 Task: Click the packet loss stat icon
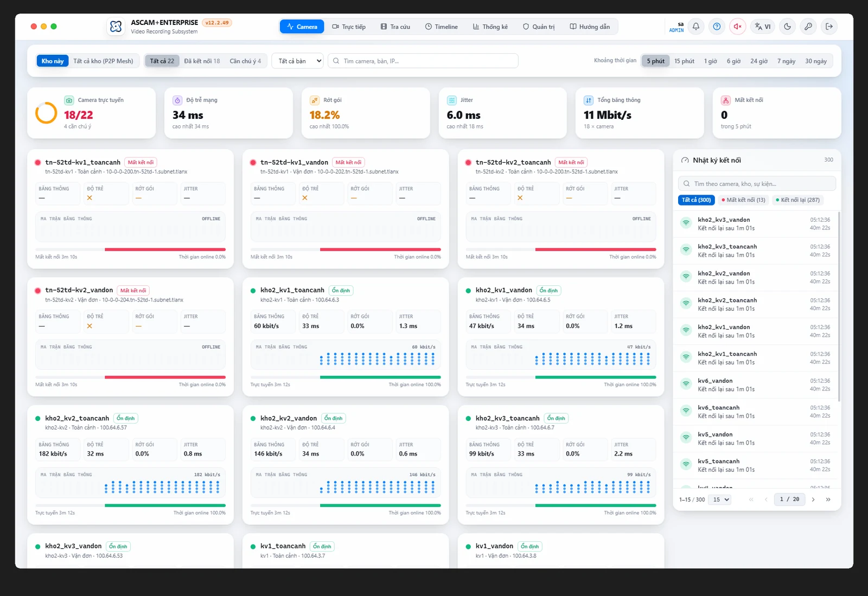point(315,100)
